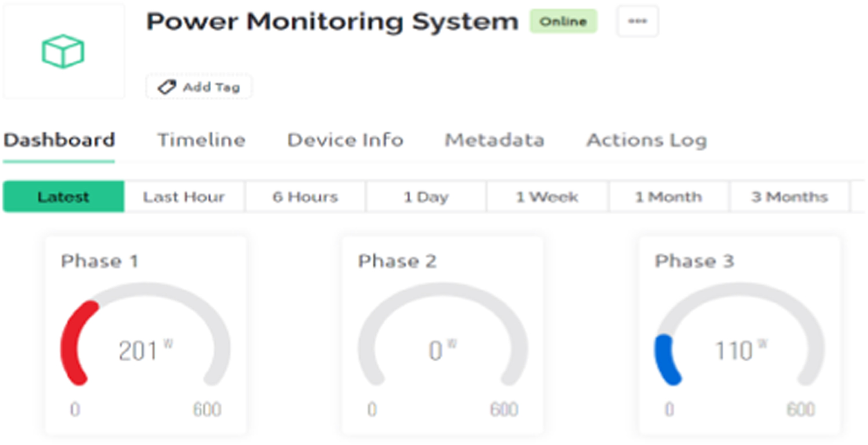Open the Actions Log section
This screenshot has width=868, height=445.
click(x=646, y=139)
